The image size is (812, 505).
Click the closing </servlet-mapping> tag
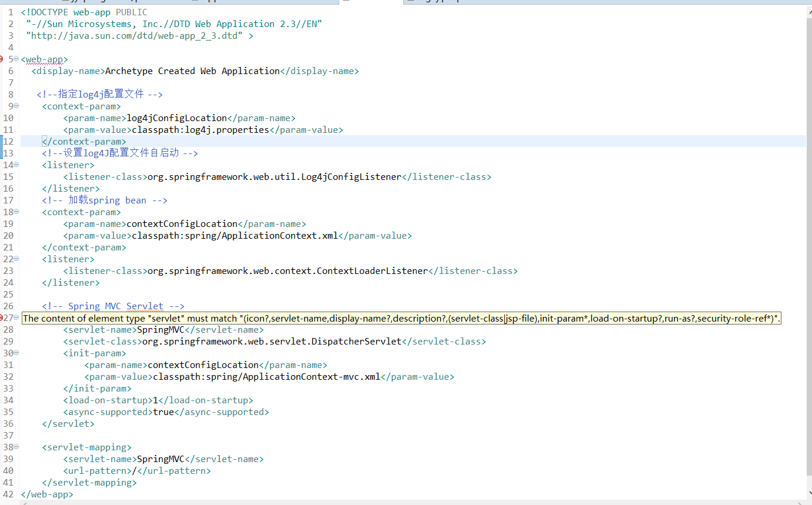(89, 483)
